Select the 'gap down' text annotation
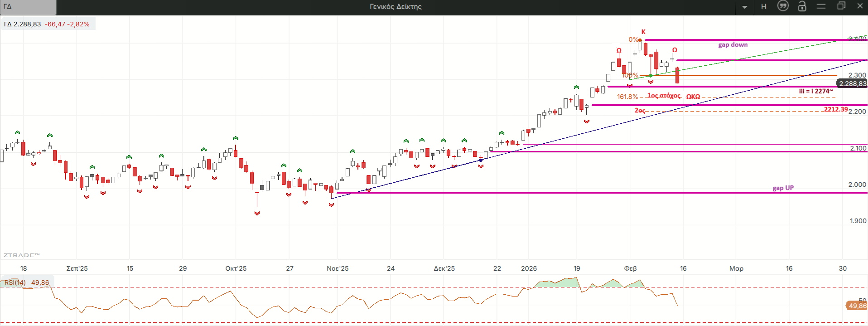 point(733,45)
